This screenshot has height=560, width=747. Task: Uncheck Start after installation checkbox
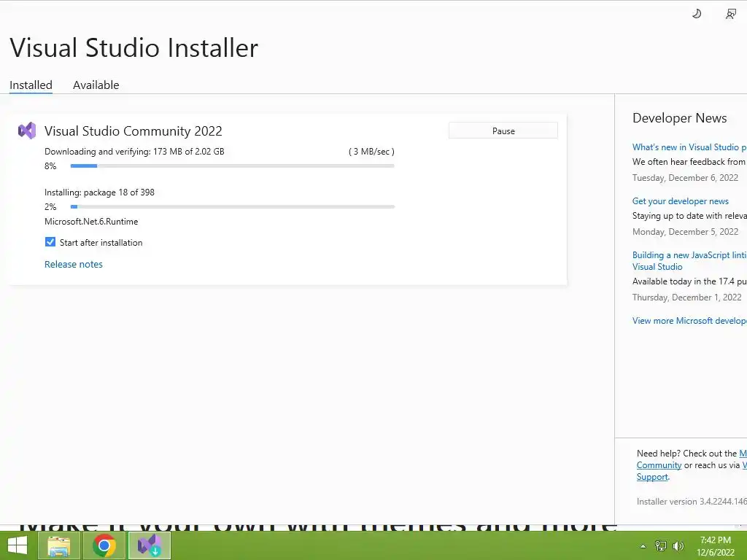[50, 242]
